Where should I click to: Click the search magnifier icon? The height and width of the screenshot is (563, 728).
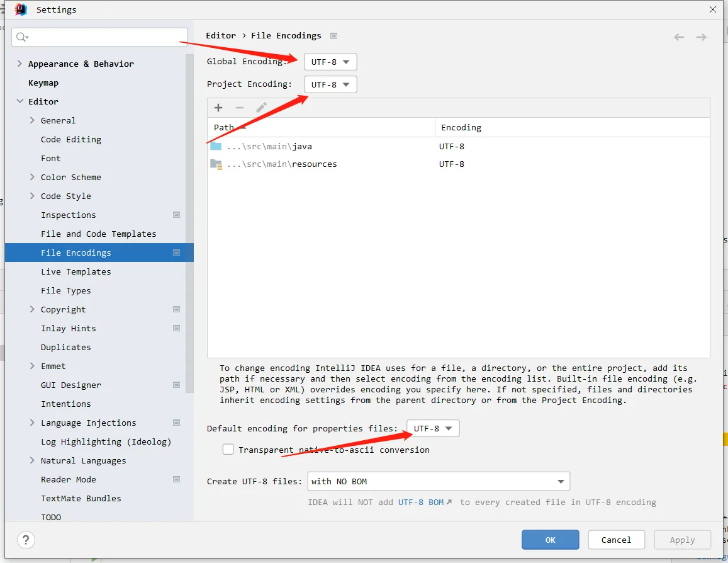21,37
